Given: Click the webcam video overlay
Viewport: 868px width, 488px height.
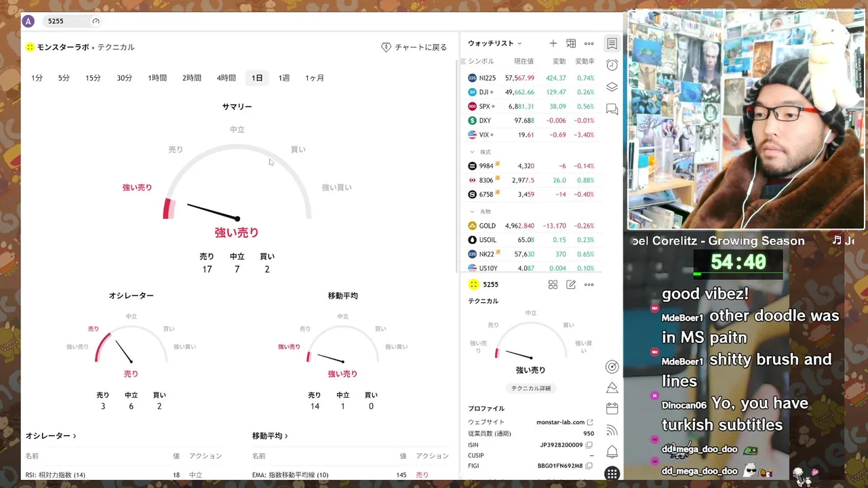Looking at the screenshot, I should (x=746, y=120).
